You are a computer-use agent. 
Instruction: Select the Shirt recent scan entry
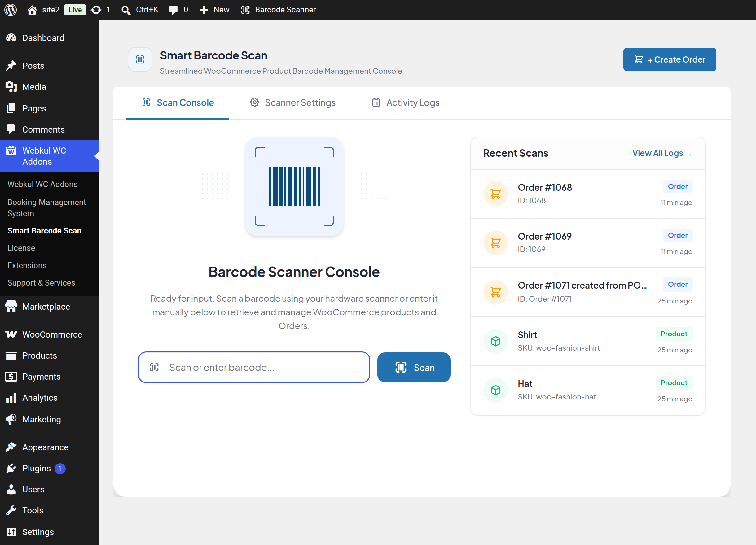588,341
